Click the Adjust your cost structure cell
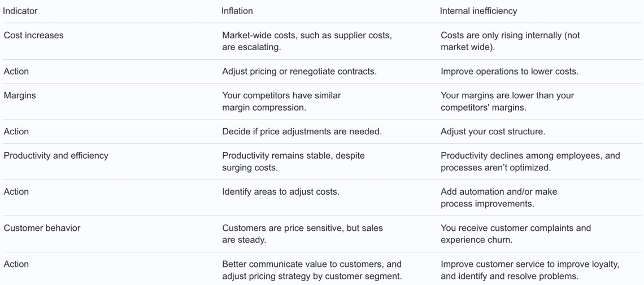The image size is (644, 285). [x=493, y=131]
